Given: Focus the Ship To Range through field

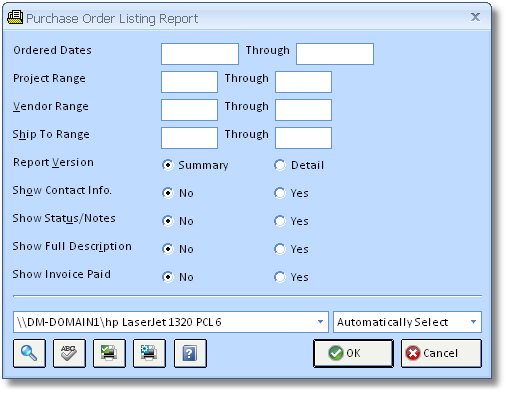Looking at the screenshot, I should pos(303,138).
